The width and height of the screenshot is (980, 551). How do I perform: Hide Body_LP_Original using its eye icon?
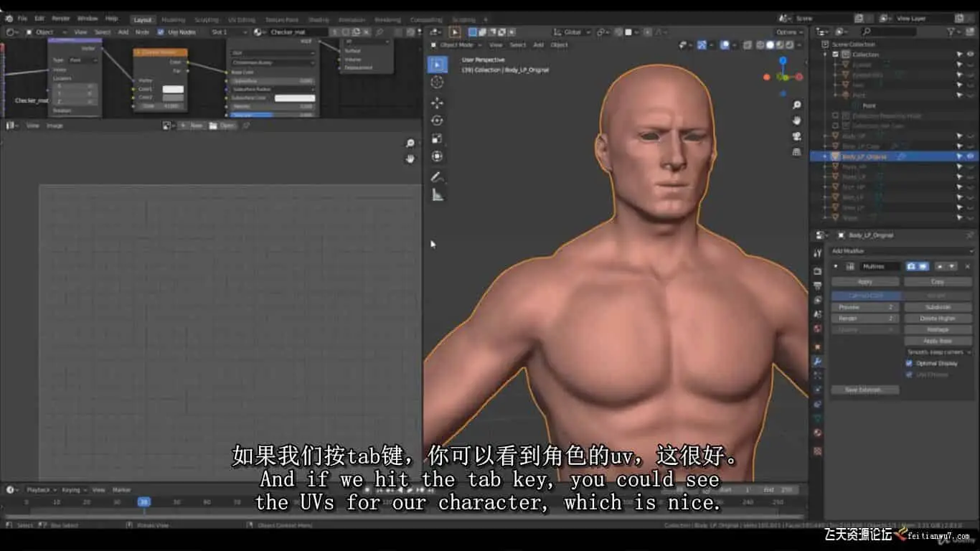tap(970, 156)
